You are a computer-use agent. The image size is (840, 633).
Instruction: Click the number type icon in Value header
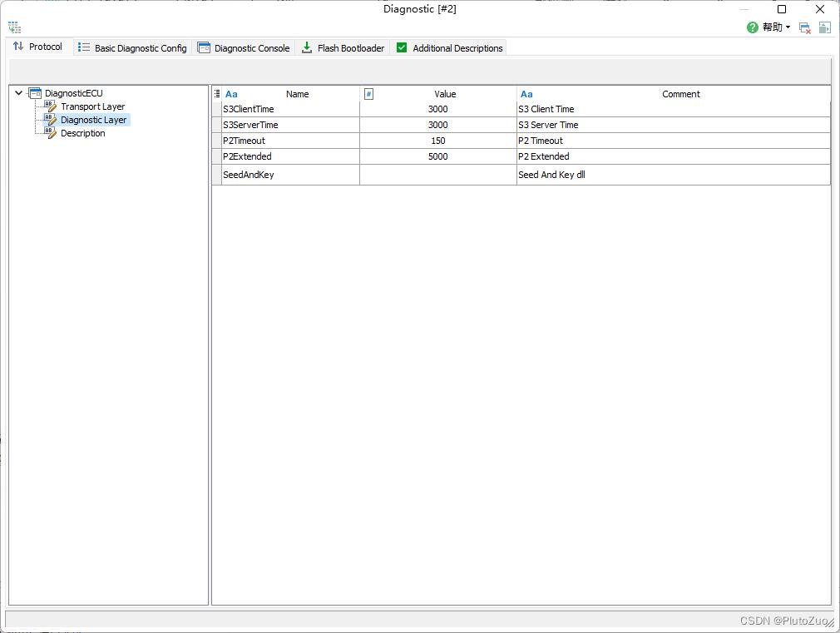tap(368, 94)
